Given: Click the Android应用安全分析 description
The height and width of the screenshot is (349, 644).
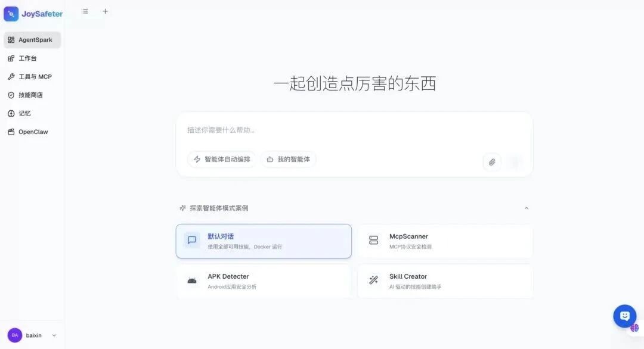Looking at the screenshot, I should point(232,287).
